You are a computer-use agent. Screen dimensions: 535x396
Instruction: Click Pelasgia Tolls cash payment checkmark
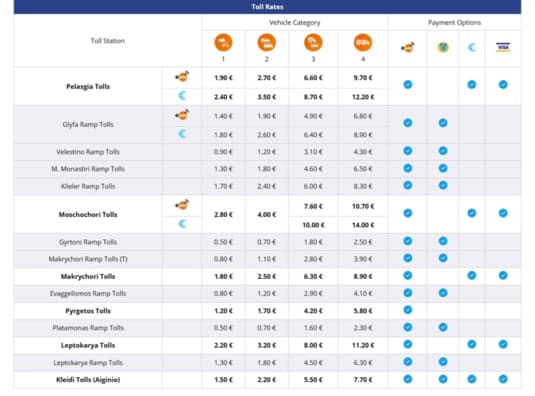tap(472, 84)
